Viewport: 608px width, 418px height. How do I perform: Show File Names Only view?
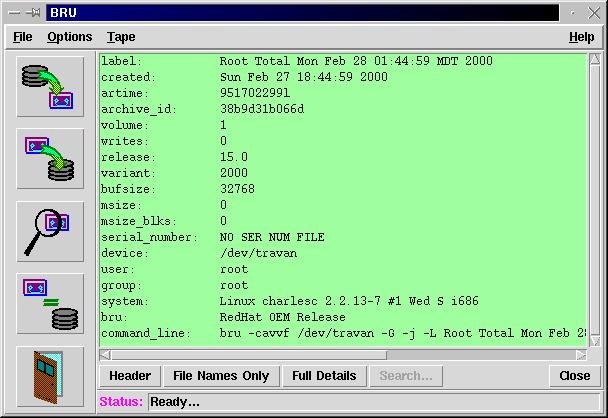pyautogui.click(x=221, y=376)
